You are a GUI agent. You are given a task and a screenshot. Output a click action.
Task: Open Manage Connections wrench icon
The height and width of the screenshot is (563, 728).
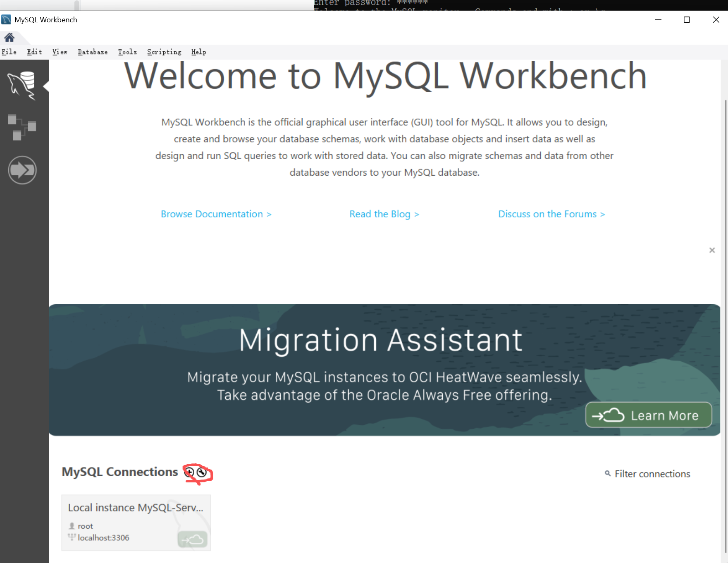(x=202, y=472)
